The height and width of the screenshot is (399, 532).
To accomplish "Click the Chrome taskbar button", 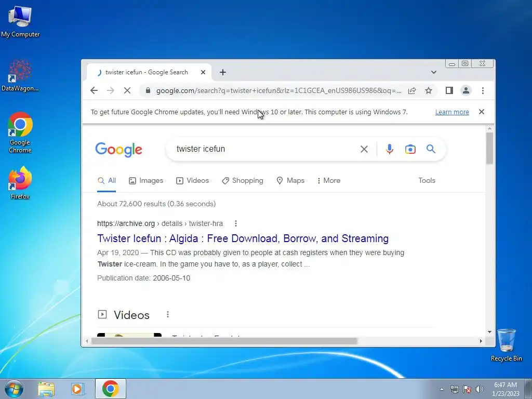I will [x=111, y=389].
